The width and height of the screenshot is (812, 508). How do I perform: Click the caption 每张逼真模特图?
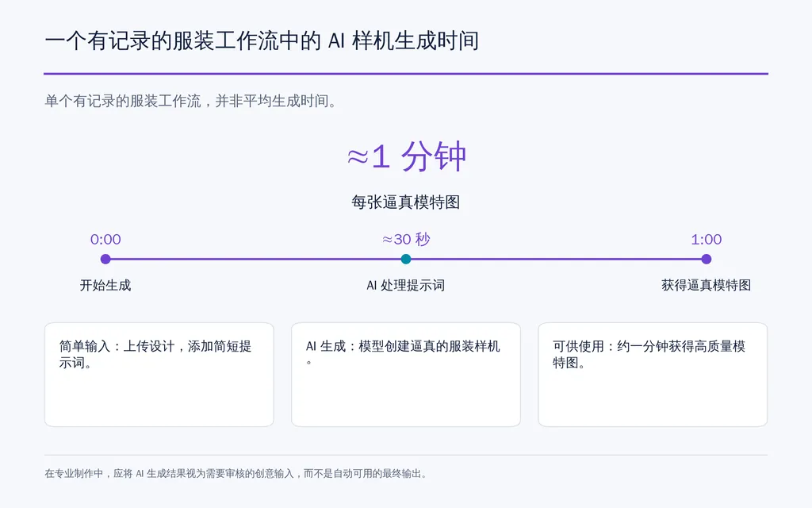(x=406, y=202)
